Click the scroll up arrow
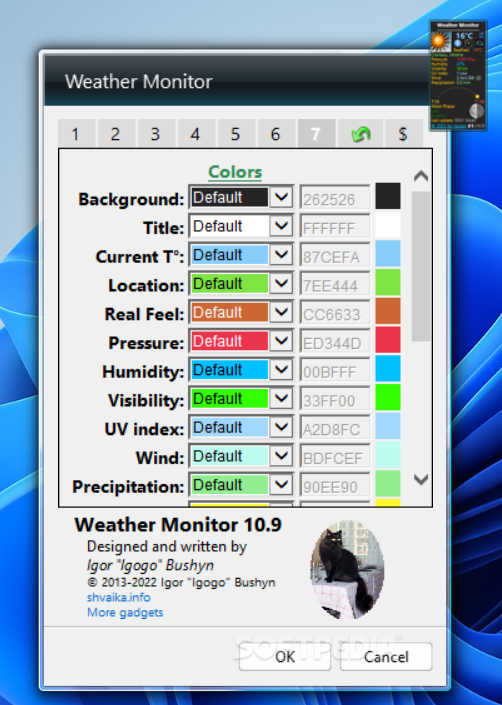 (421, 176)
